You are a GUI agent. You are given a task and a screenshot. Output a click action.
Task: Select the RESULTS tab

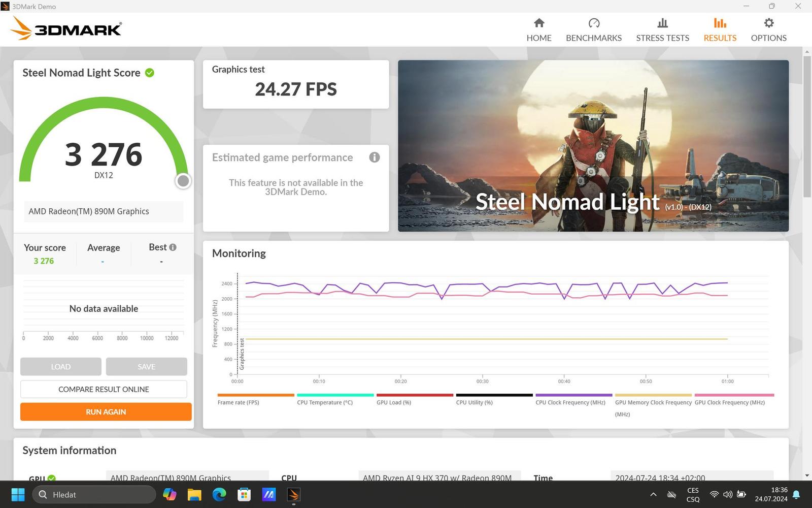pyautogui.click(x=720, y=30)
